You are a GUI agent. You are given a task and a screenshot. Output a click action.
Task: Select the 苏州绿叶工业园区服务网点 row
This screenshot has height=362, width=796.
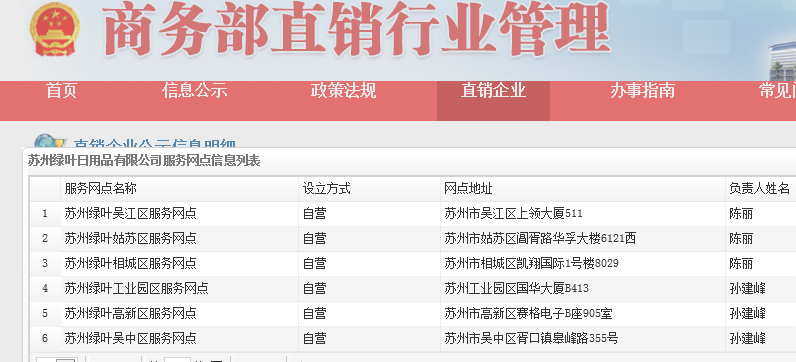pyautogui.click(x=412, y=288)
